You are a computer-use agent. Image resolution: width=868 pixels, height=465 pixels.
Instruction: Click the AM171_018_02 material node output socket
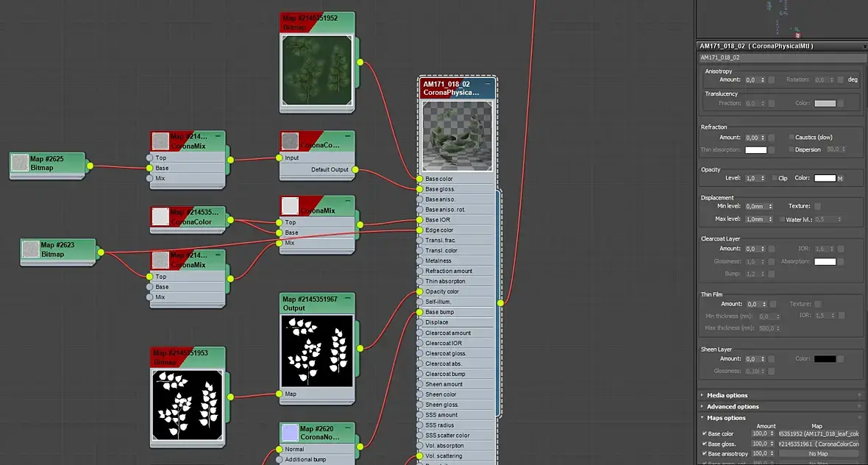click(x=500, y=303)
